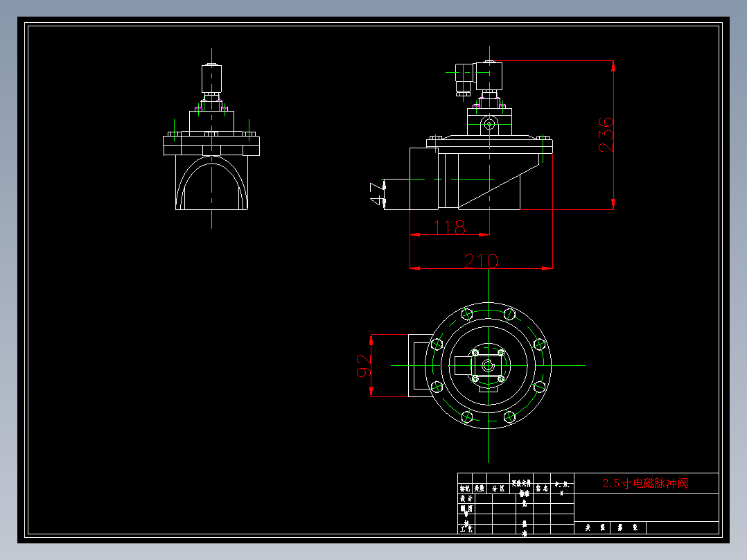
Task: Select the 118 dimension text
Action: pos(449,227)
